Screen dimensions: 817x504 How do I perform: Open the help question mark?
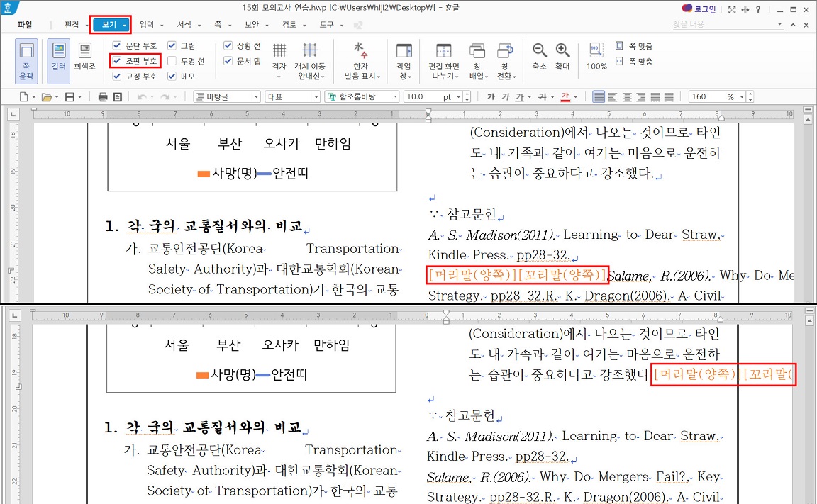pyautogui.click(x=758, y=9)
